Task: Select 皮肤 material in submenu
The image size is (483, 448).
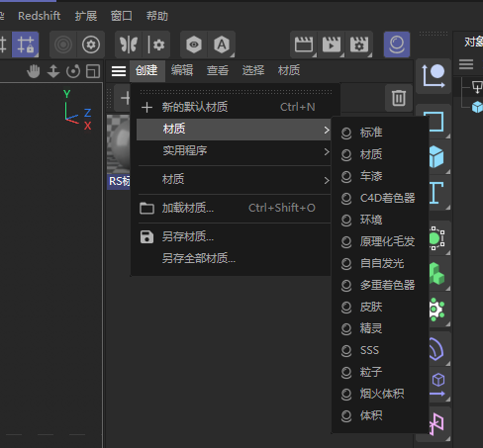Action: pos(380,307)
